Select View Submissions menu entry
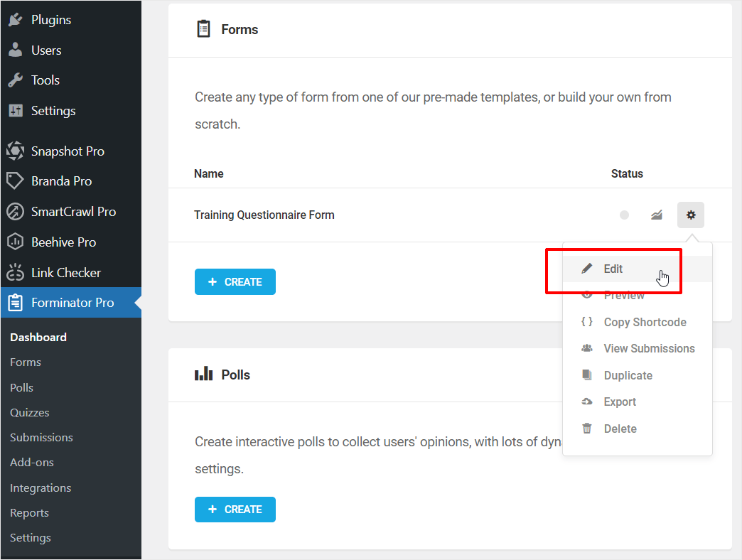 [637, 349]
